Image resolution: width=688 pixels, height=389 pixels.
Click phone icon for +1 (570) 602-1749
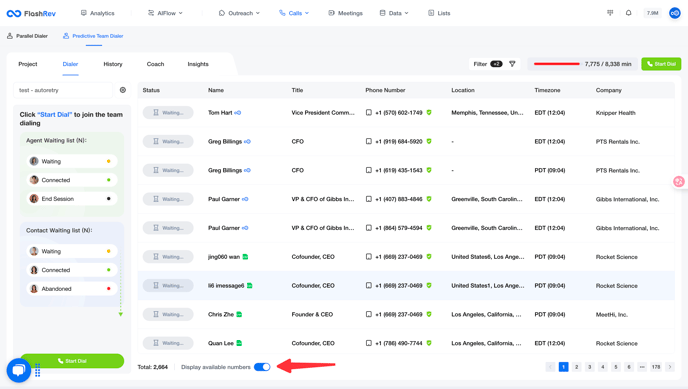[x=369, y=113]
